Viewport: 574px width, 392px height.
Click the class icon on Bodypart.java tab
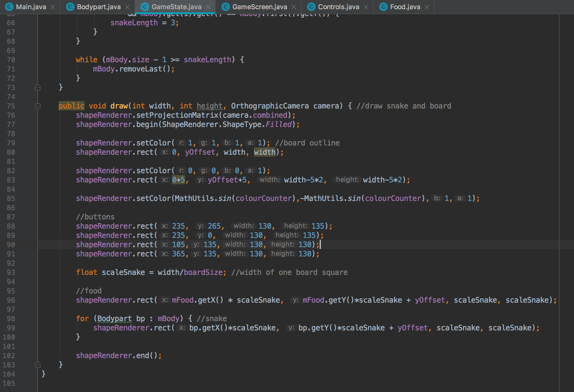click(x=70, y=6)
